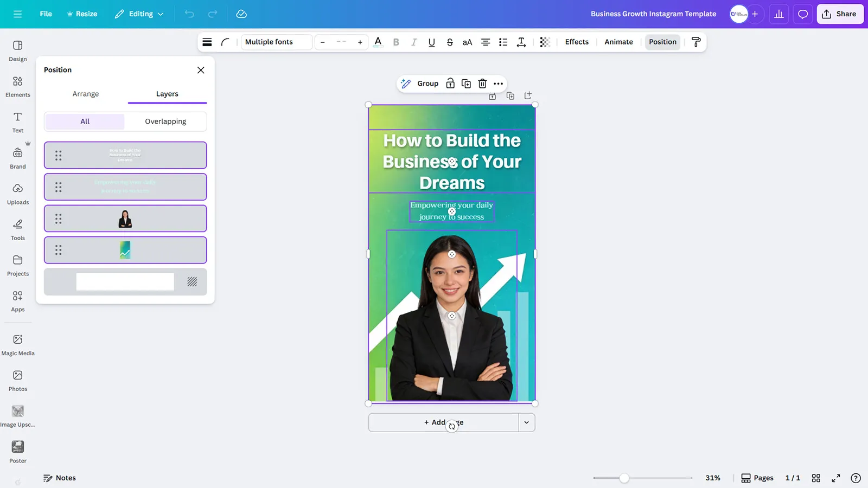Select the Overlapping layers filter
Viewport: 868px width, 488px height.
click(x=165, y=121)
